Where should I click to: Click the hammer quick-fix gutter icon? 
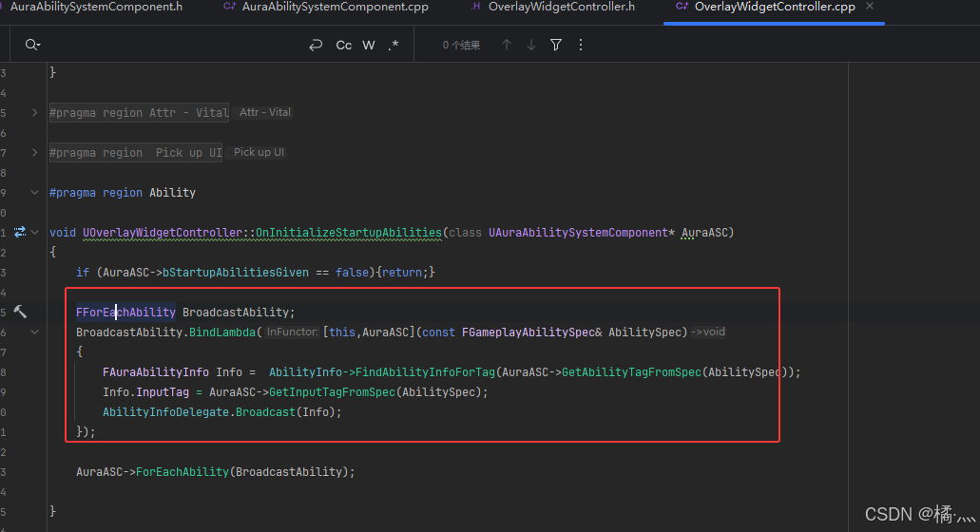pyautogui.click(x=20, y=312)
